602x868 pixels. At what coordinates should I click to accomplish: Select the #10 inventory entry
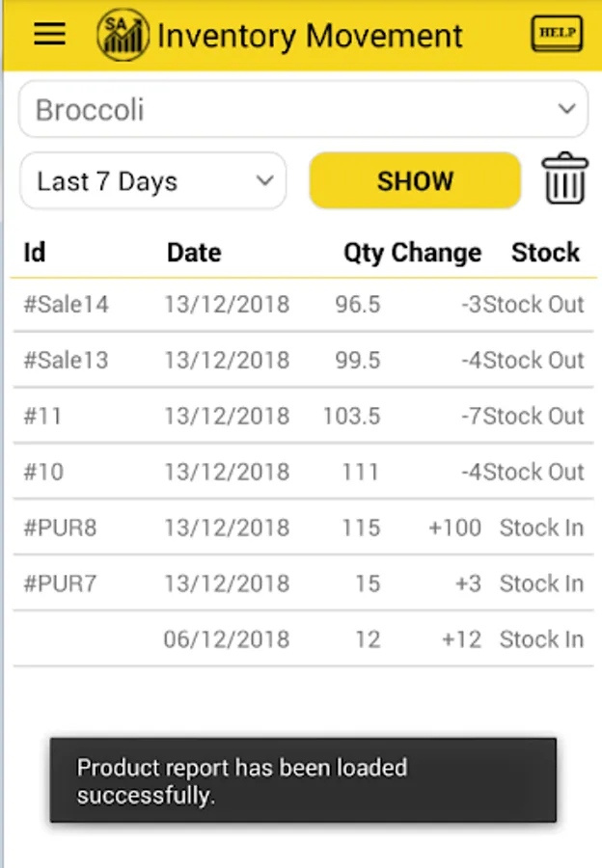tap(303, 473)
